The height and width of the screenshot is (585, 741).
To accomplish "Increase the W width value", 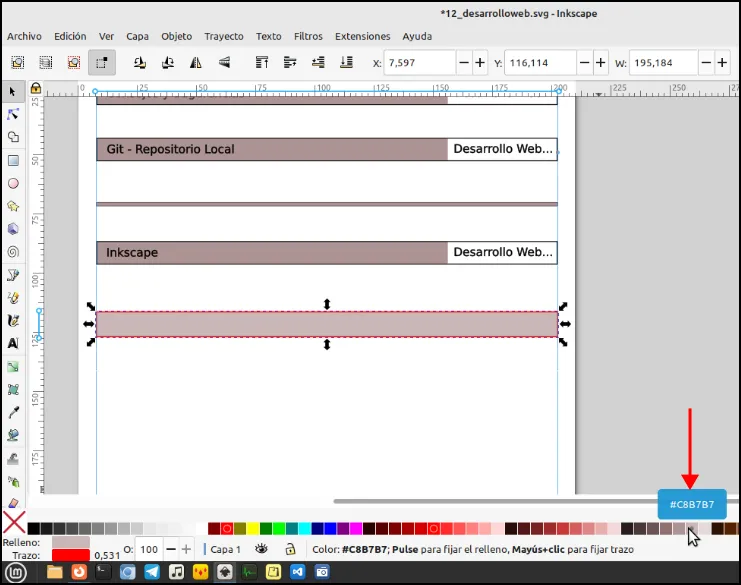I will point(722,62).
